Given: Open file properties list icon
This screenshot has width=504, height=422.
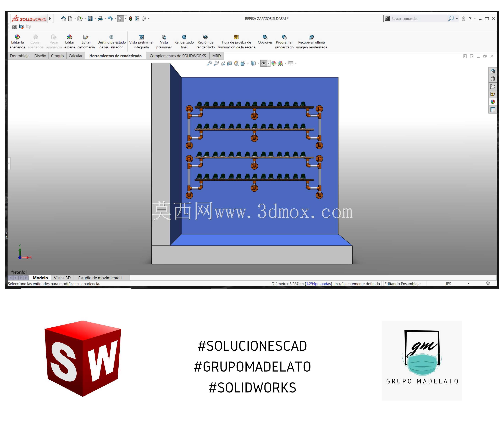Looking at the screenshot, I should (x=137, y=19).
